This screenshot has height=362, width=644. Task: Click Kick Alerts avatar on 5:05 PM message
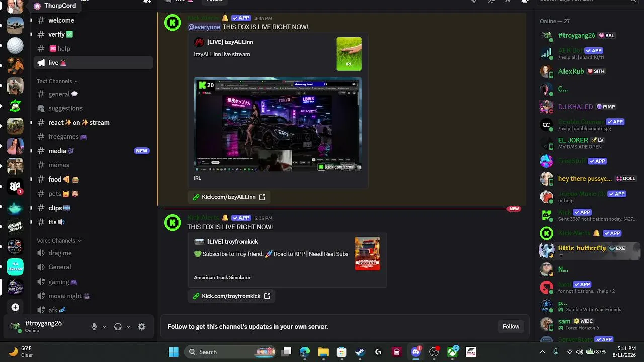(173, 223)
